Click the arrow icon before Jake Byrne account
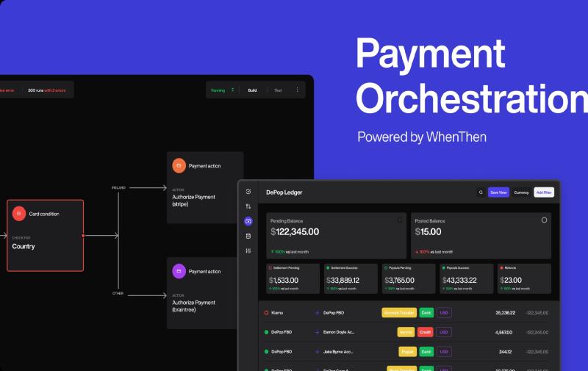Viewport: 588px width, 371px height. coord(317,352)
